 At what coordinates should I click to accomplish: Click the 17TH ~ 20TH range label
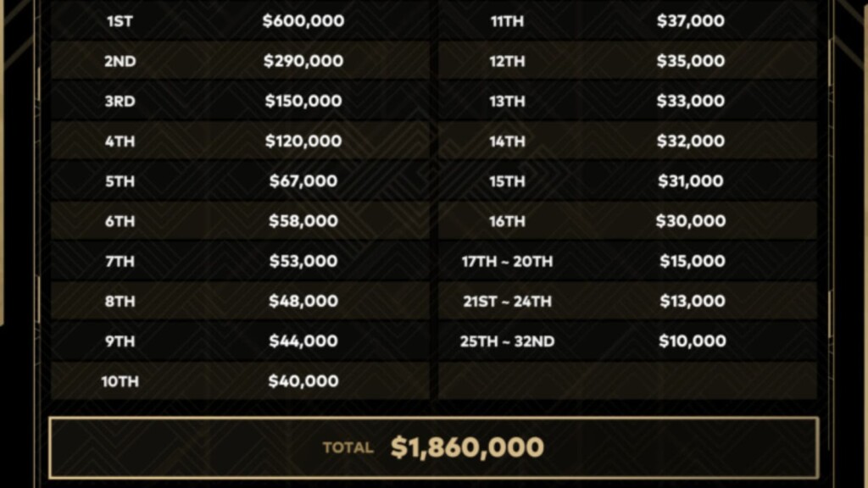tap(507, 261)
